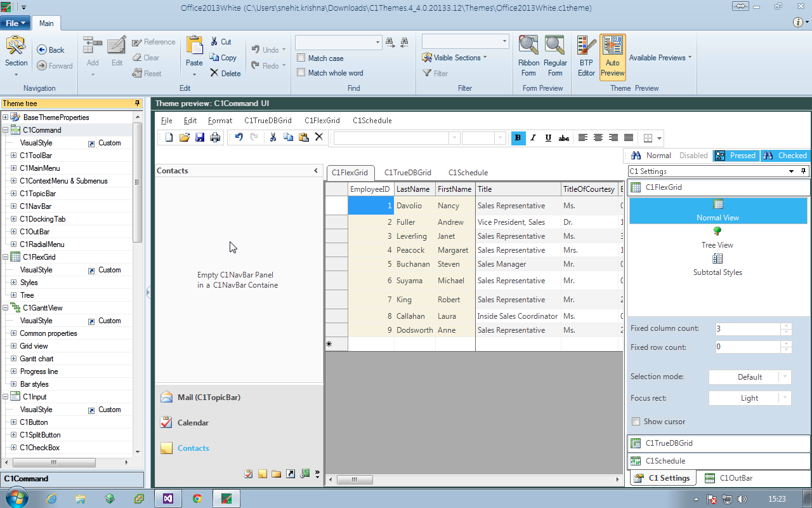Find previous with the binoculars icon

pos(404,42)
